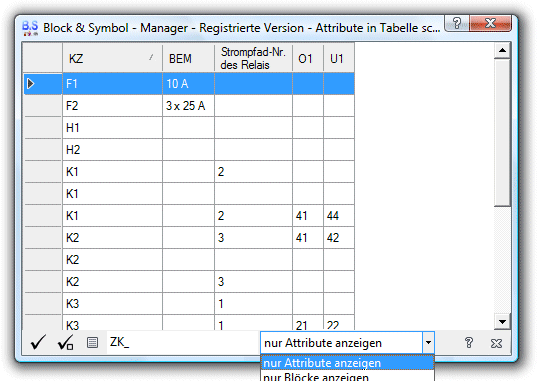This screenshot has height=381, width=537.
Task: Select the '3 x 25 A' cell
Action: (188, 106)
